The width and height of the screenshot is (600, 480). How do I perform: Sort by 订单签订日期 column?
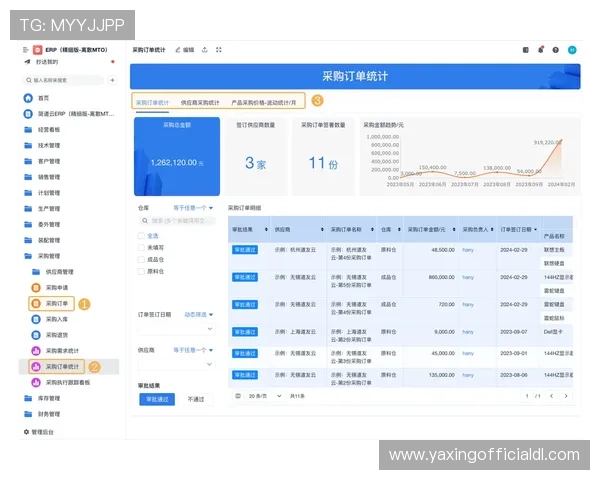tap(535, 229)
